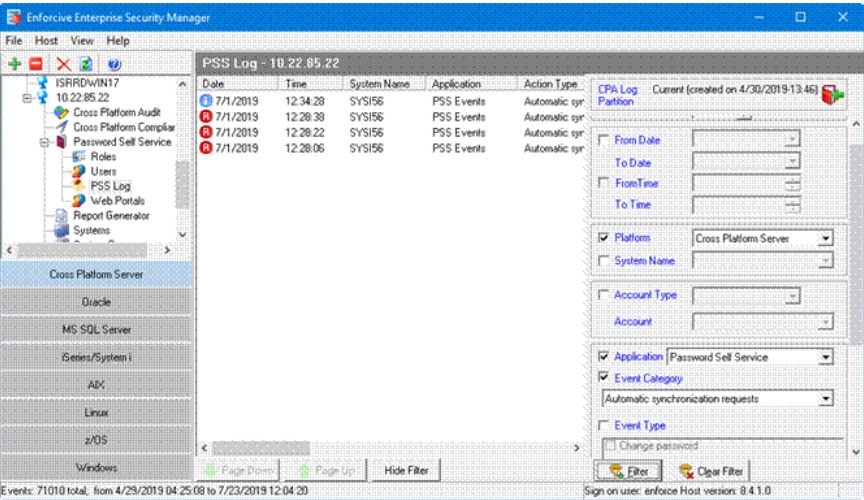The width and height of the screenshot is (864, 500).
Task: Click the Hide Filter button
Action: 406,470
